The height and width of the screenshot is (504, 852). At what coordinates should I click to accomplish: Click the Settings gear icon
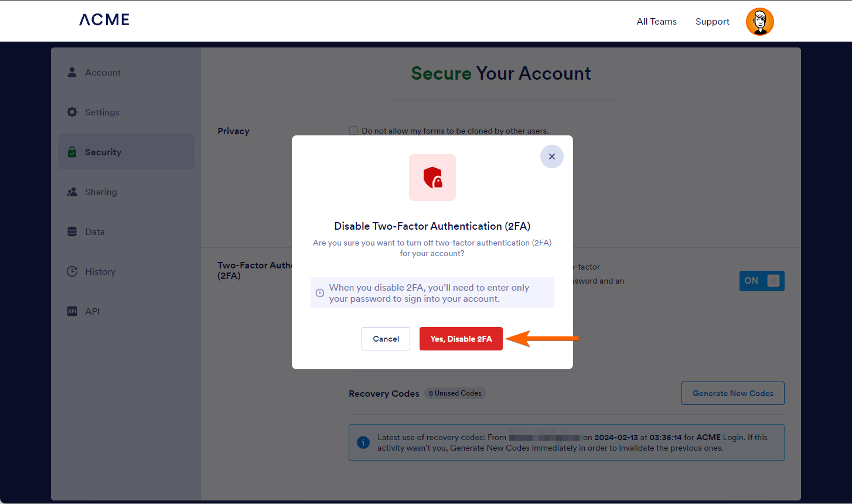(x=72, y=112)
